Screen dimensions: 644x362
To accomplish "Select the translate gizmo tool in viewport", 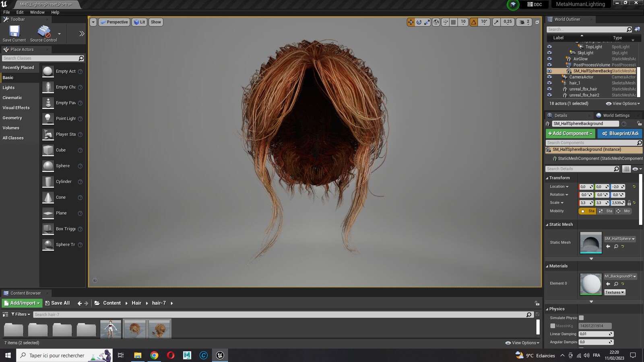I will (x=411, y=22).
